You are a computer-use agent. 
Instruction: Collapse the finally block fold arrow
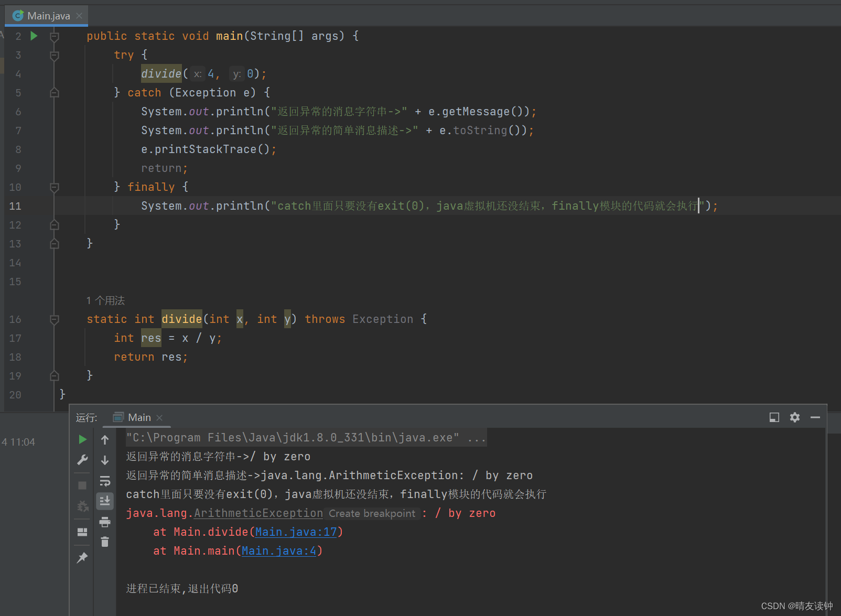(54, 187)
